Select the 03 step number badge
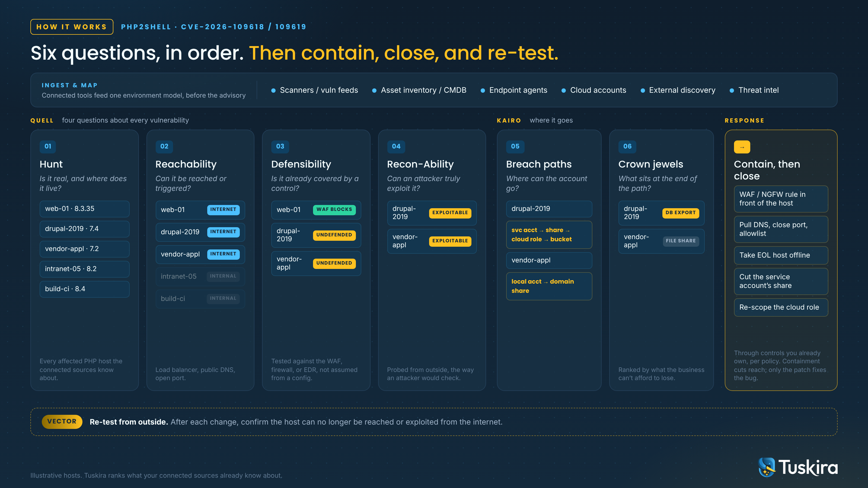868x488 pixels. tap(280, 146)
